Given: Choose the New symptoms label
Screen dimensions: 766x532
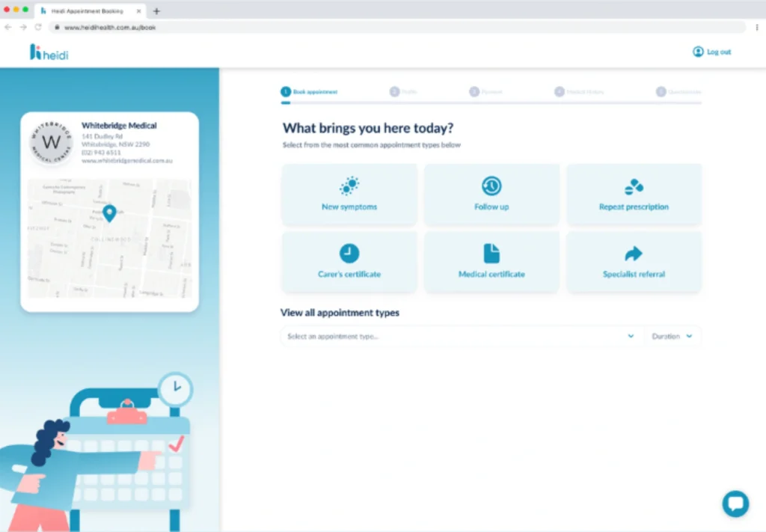Looking at the screenshot, I should (349, 207).
